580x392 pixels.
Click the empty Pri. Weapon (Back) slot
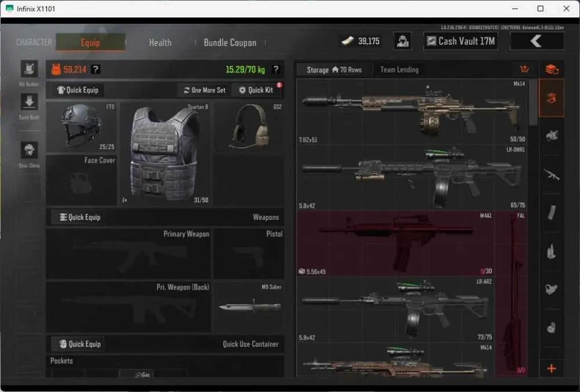coord(129,307)
